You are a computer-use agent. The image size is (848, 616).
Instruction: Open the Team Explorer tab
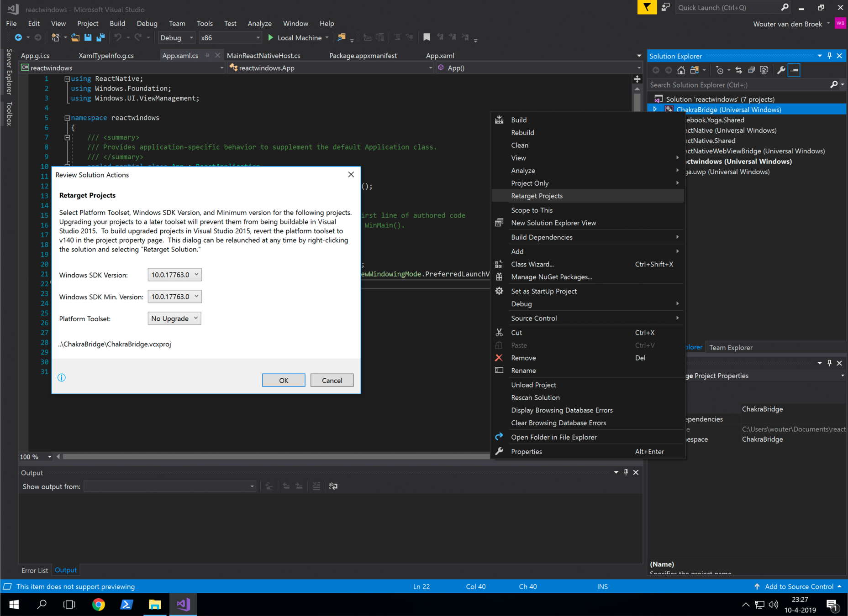pyautogui.click(x=731, y=347)
